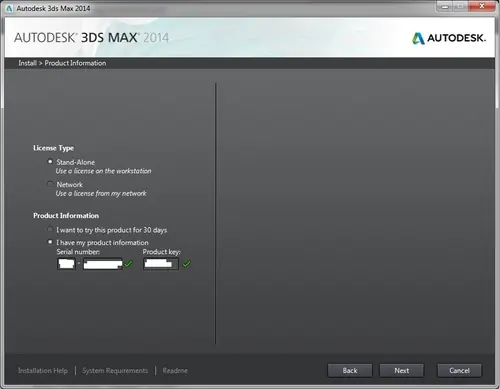Click the serial number green checkmark

click(x=128, y=264)
